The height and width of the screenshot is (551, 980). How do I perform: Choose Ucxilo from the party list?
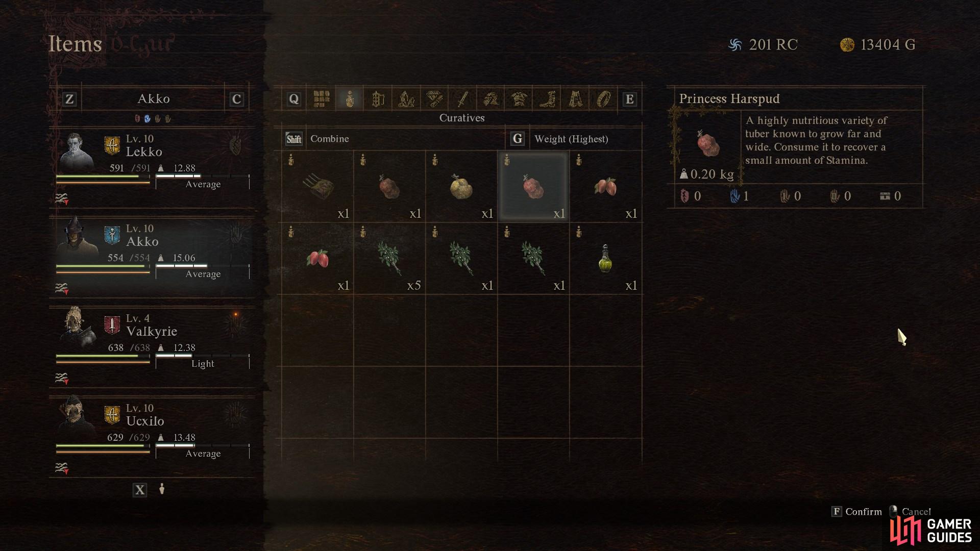[x=152, y=435]
